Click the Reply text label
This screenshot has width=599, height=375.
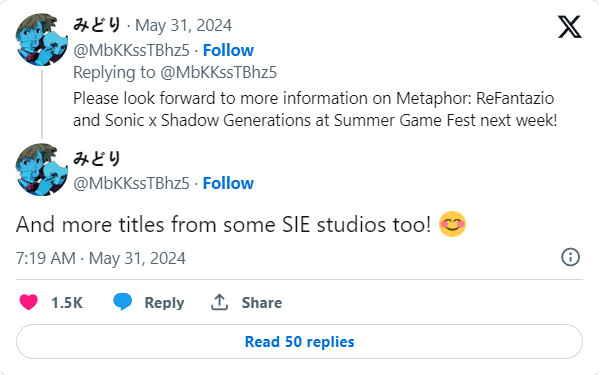(164, 303)
